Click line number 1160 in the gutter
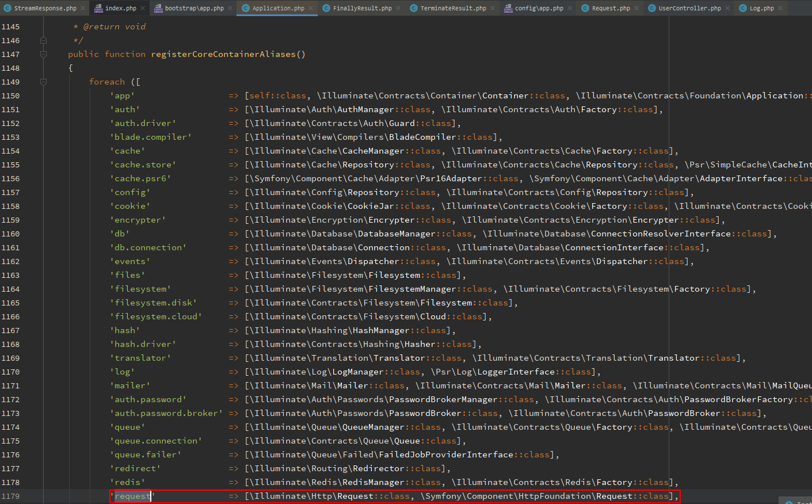Image resolution: width=812 pixels, height=504 pixels. [10, 234]
